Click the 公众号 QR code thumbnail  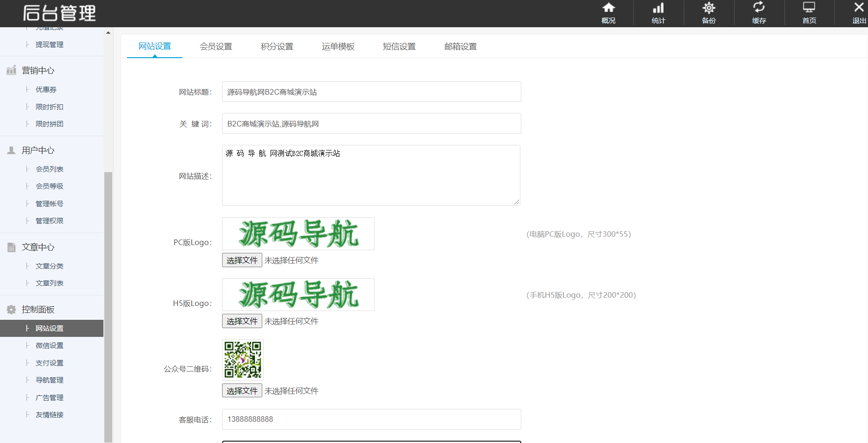243,360
